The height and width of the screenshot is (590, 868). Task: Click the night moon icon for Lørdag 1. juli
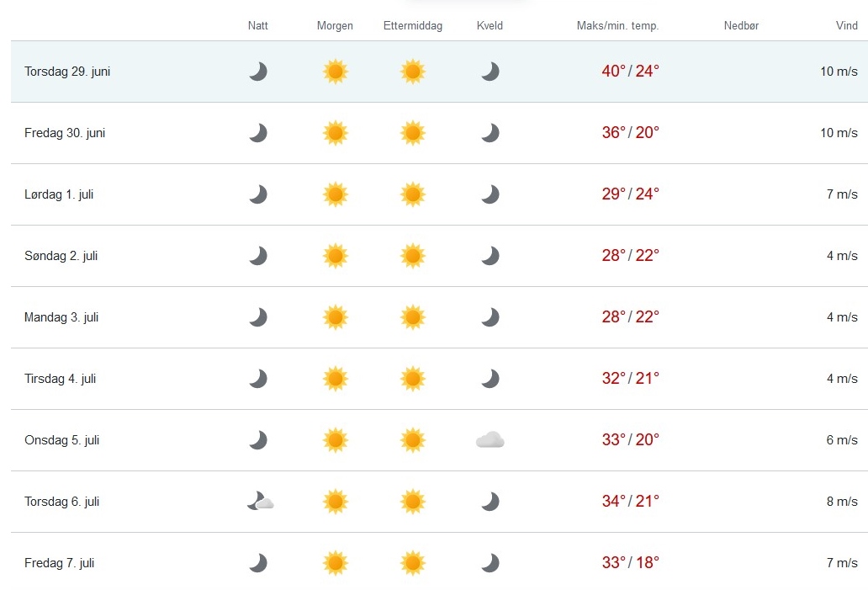click(258, 194)
